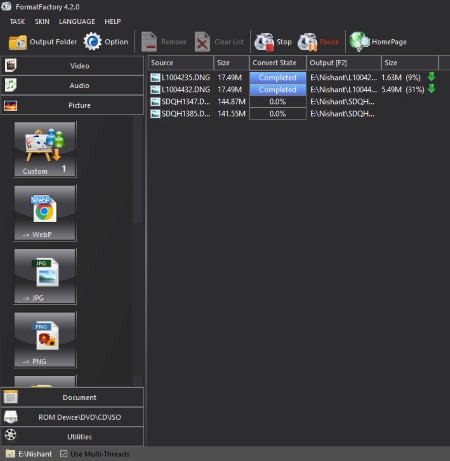
Task: Click the Audio music note icon
Action: click(10, 85)
